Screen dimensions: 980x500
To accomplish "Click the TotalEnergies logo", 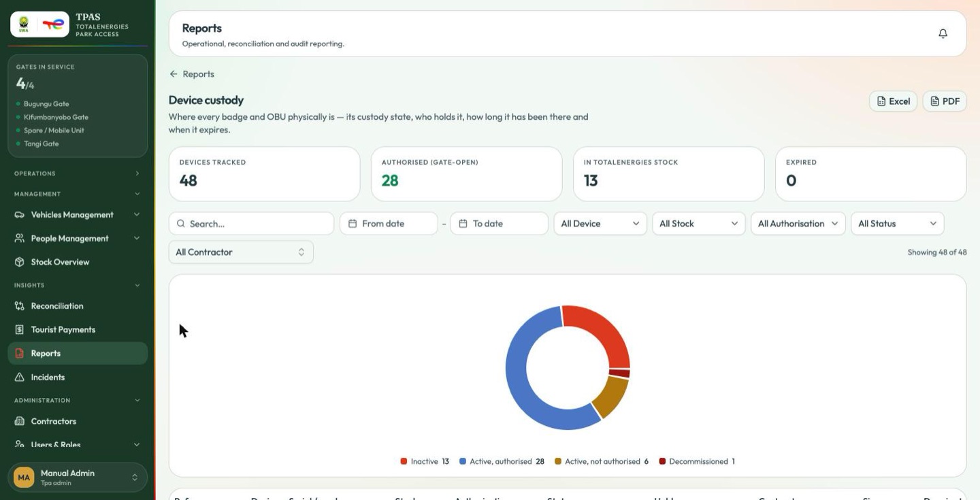I will pyautogui.click(x=54, y=24).
